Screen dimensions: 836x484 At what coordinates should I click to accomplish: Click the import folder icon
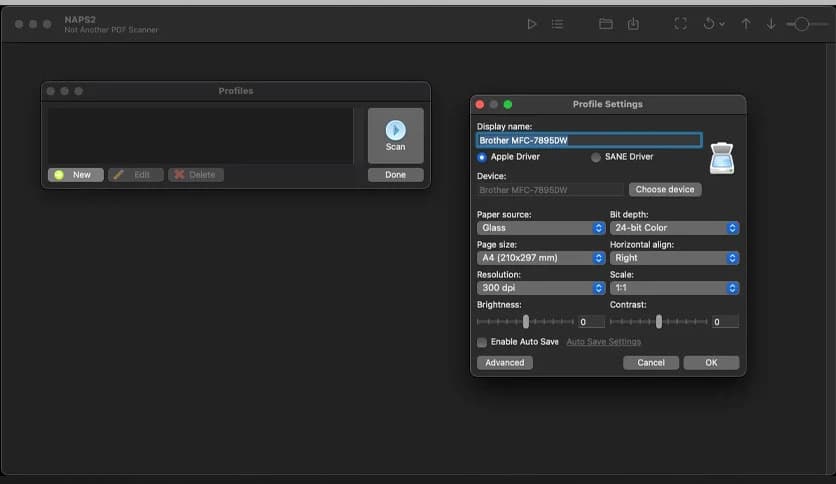coord(606,23)
